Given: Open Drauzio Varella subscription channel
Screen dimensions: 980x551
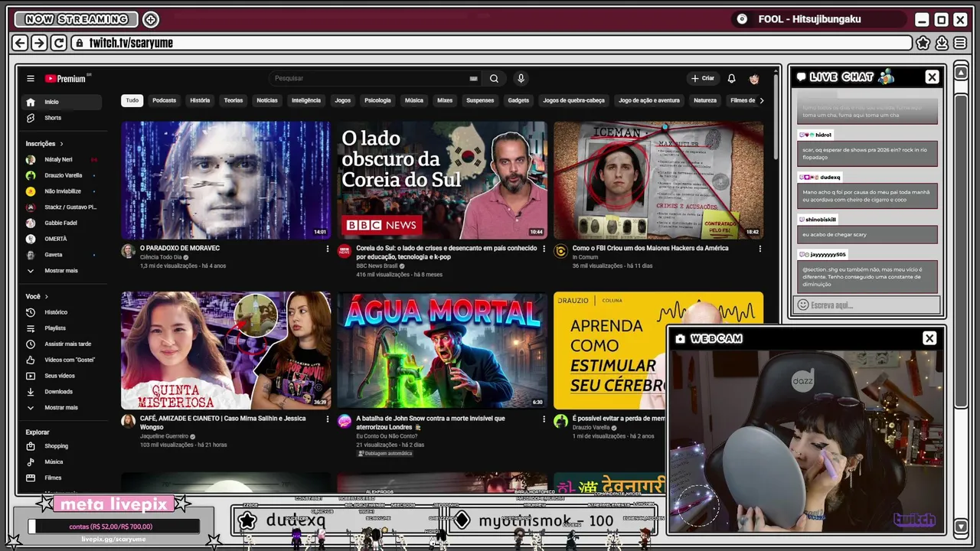Looking at the screenshot, I should (61, 175).
